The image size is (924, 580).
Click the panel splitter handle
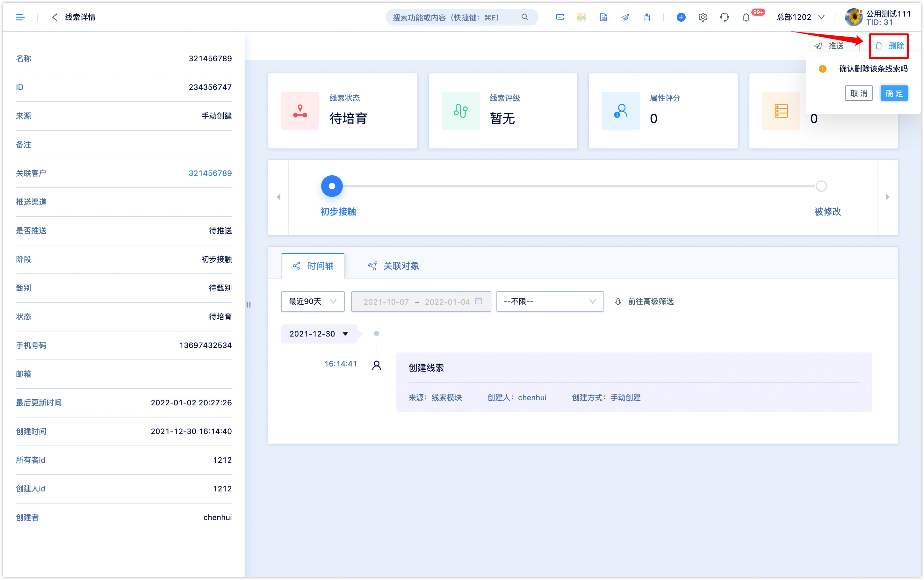click(x=249, y=305)
